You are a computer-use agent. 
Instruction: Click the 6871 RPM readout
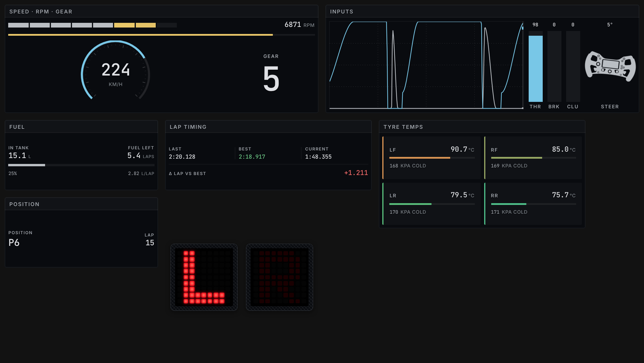(x=299, y=25)
